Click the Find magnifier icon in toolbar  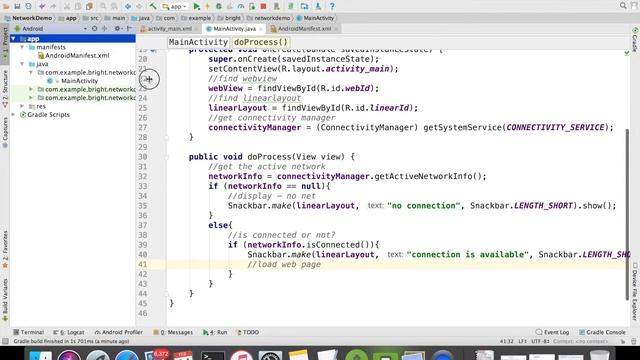(103, 6)
